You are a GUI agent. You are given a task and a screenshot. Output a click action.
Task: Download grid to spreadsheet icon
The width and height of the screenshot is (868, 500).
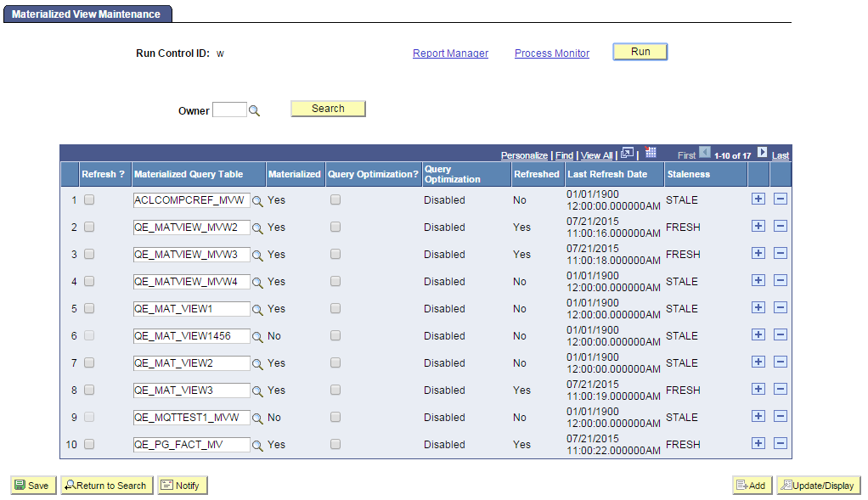(651, 152)
